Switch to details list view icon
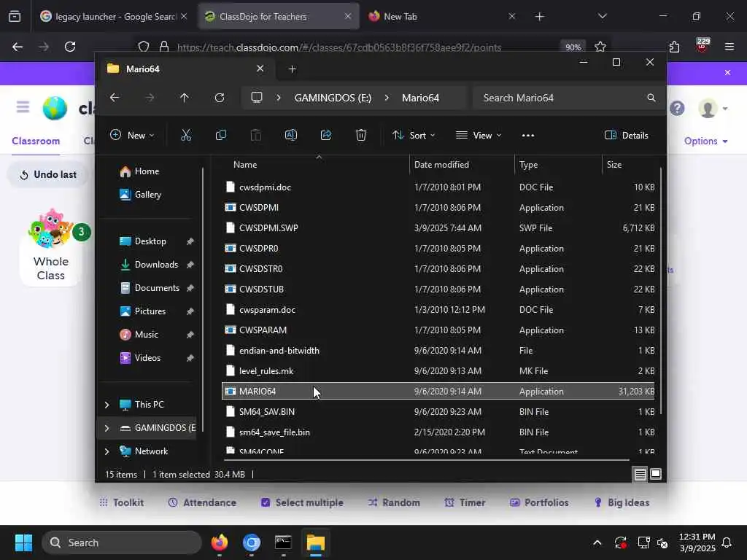747x560 pixels. (640, 474)
